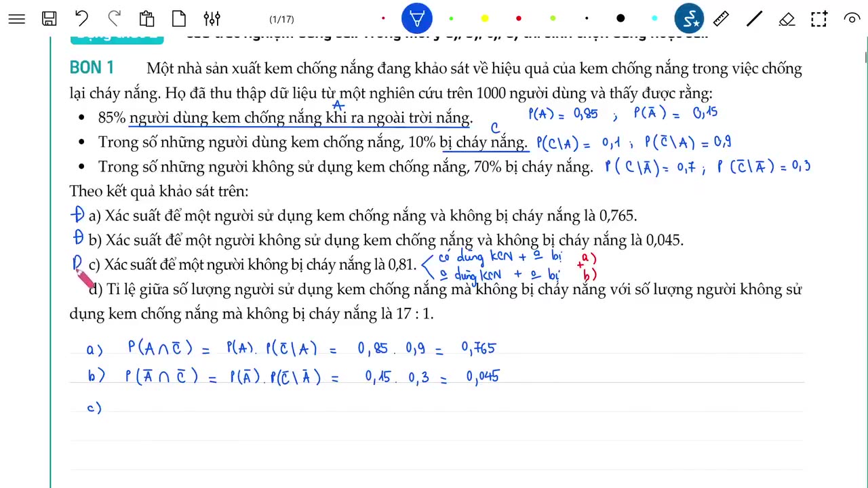The image size is (868, 488).
Task: Click statement b) ending with 0,045
Action: 387,240
